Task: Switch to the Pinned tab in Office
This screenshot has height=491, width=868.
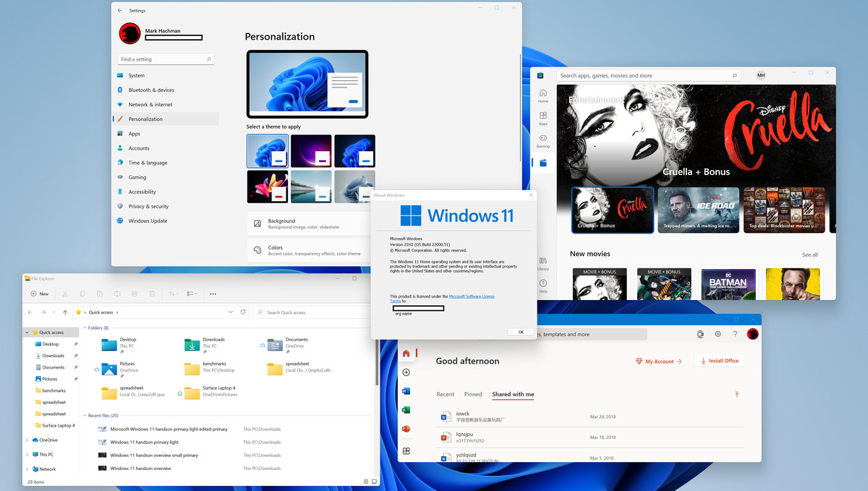Action: coord(473,394)
